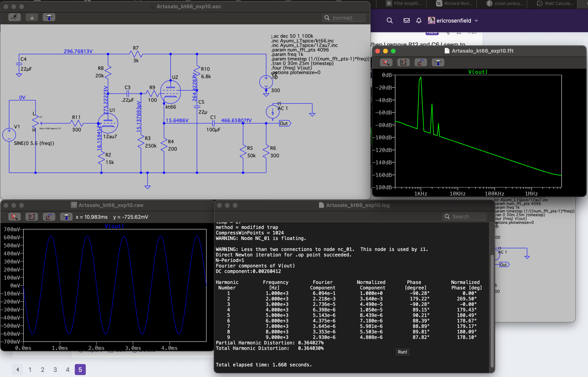Open control panel hammer icon in schematic window
This screenshot has height=377, width=588.
pos(49,17)
